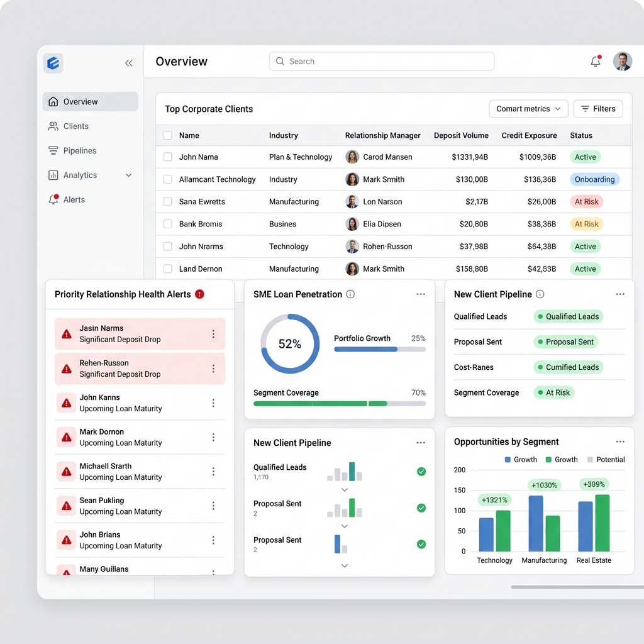Open kebab menu for Mark Dornon alert
Image resolution: width=644 pixels, height=644 pixels.
tap(213, 437)
